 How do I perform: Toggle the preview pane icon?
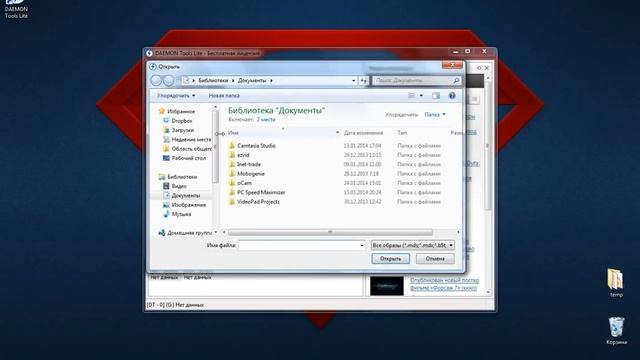[436, 96]
